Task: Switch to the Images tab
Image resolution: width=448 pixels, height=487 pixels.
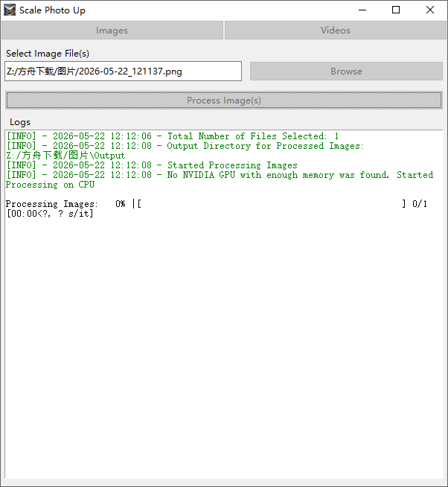Action: click(x=112, y=30)
